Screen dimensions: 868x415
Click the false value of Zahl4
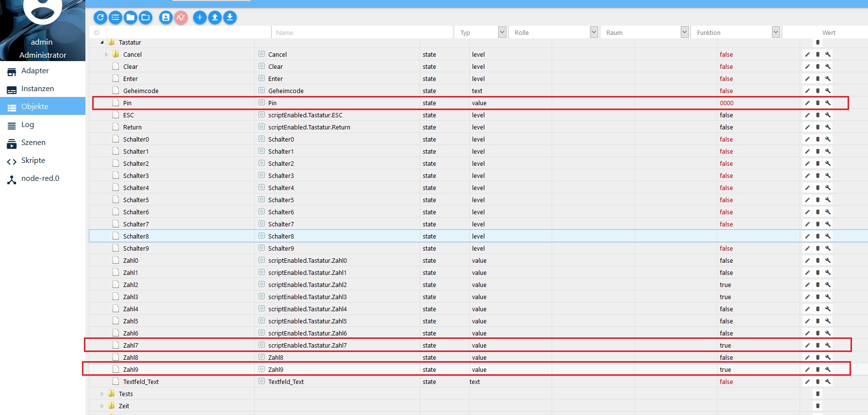pos(726,309)
